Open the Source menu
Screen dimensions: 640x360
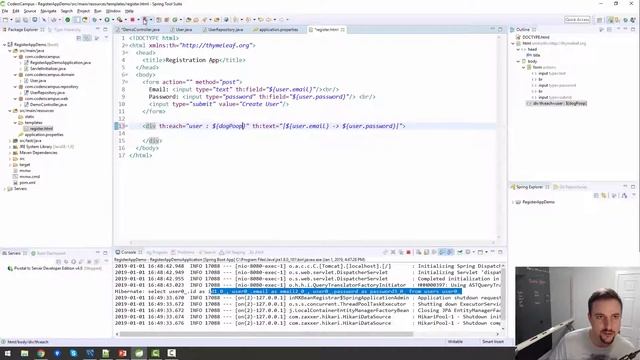[30, 11]
